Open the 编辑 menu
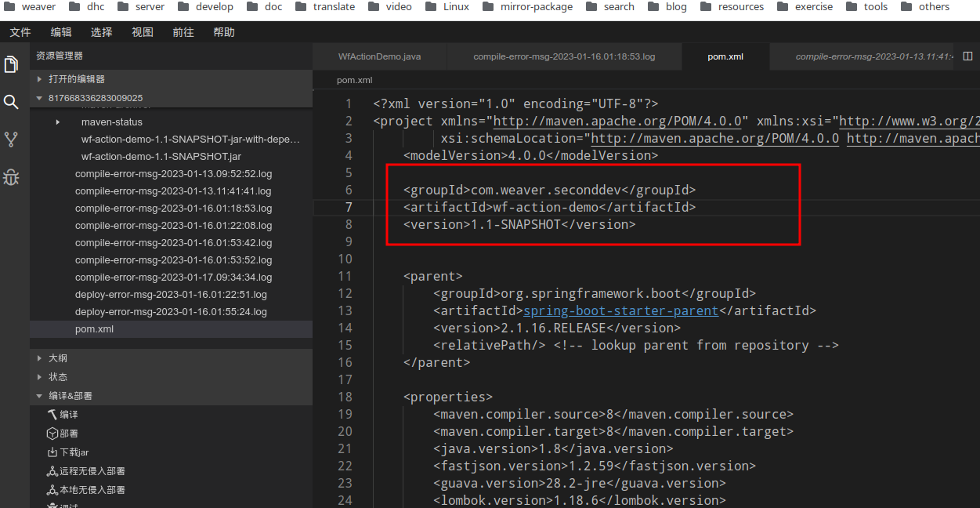Screen dimensions: 980x508 click(61, 32)
